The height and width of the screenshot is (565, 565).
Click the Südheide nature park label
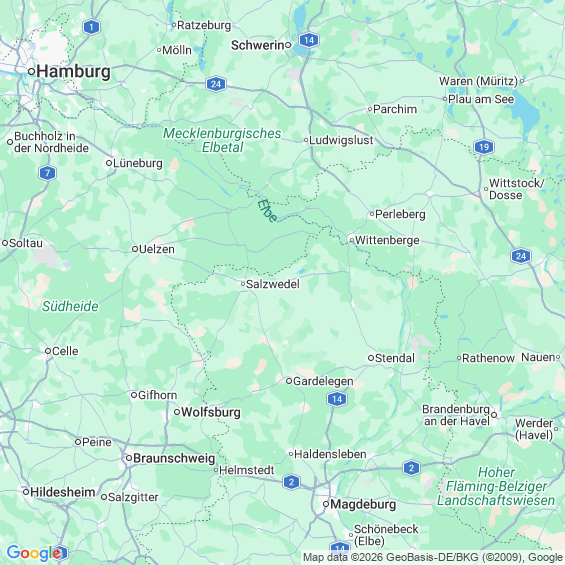70,306
